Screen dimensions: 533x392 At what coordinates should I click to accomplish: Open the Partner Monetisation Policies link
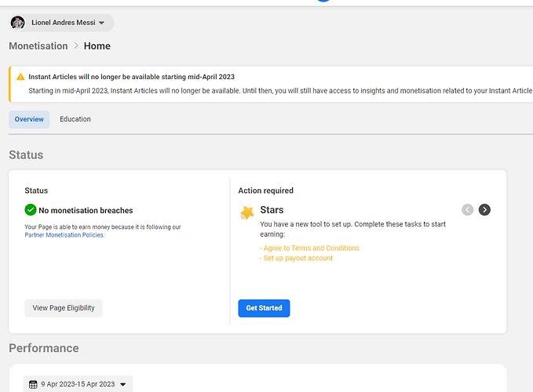pos(64,235)
